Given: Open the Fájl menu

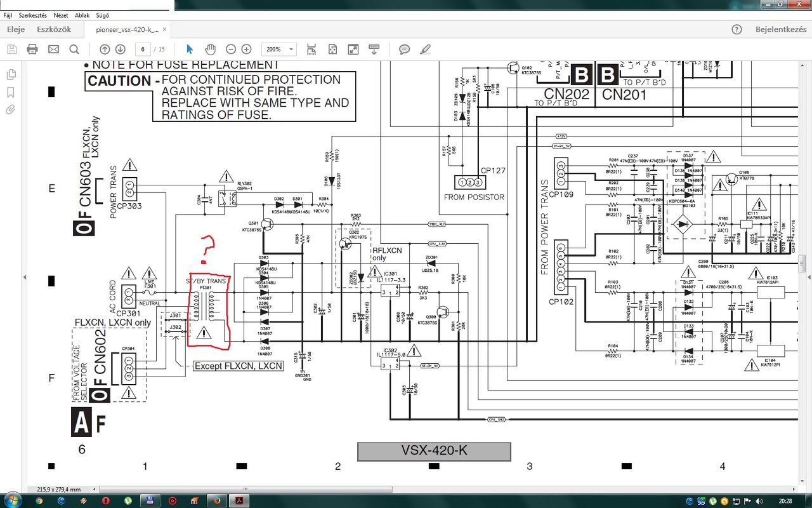Looking at the screenshot, I should coord(8,15).
